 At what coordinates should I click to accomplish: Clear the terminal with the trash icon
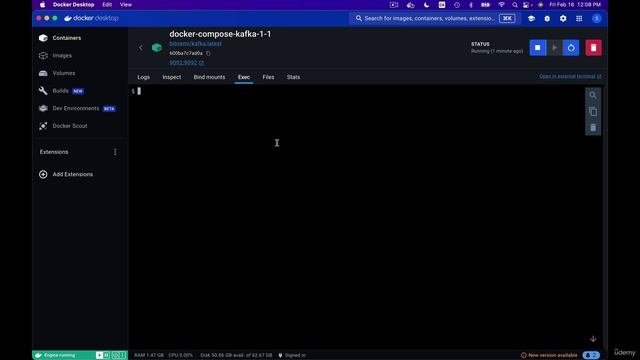(x=593, y=128)
